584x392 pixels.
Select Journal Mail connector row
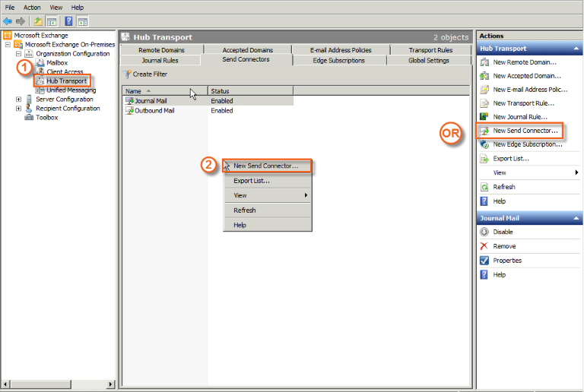[x=208, y=101]
